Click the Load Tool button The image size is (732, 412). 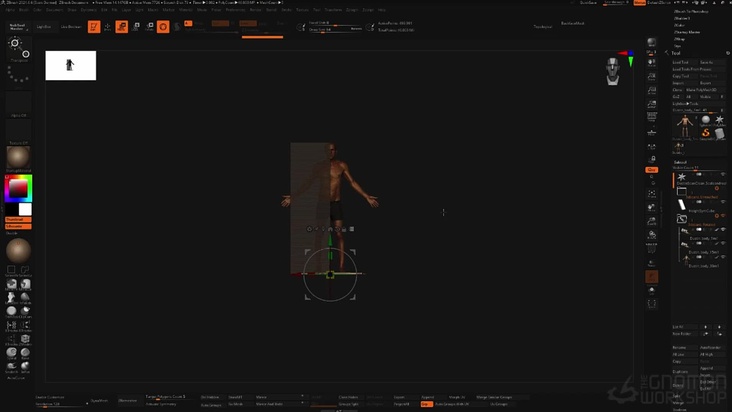point(681,62)
